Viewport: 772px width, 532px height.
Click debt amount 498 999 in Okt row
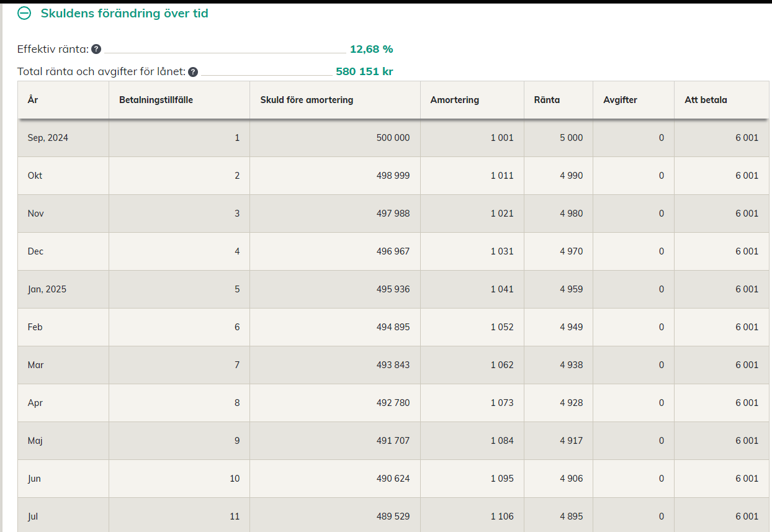(393, 176)
